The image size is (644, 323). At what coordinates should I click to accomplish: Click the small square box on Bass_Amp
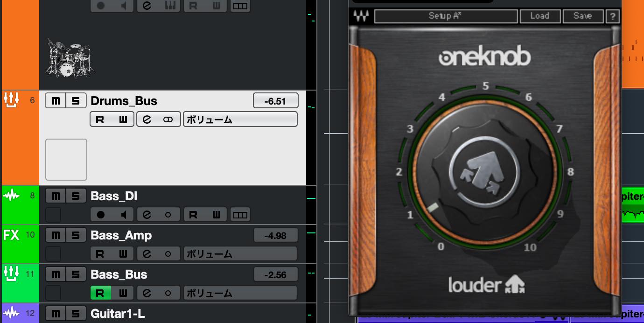tap(53, 254)
